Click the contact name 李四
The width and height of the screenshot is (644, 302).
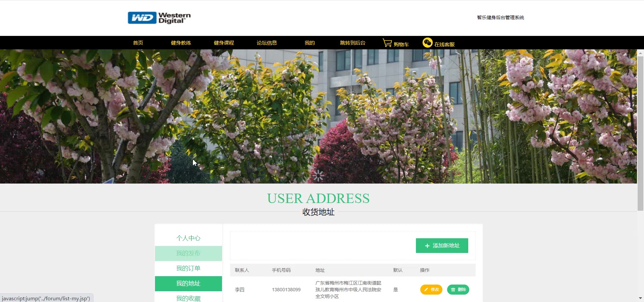click(x=239, y=290)
